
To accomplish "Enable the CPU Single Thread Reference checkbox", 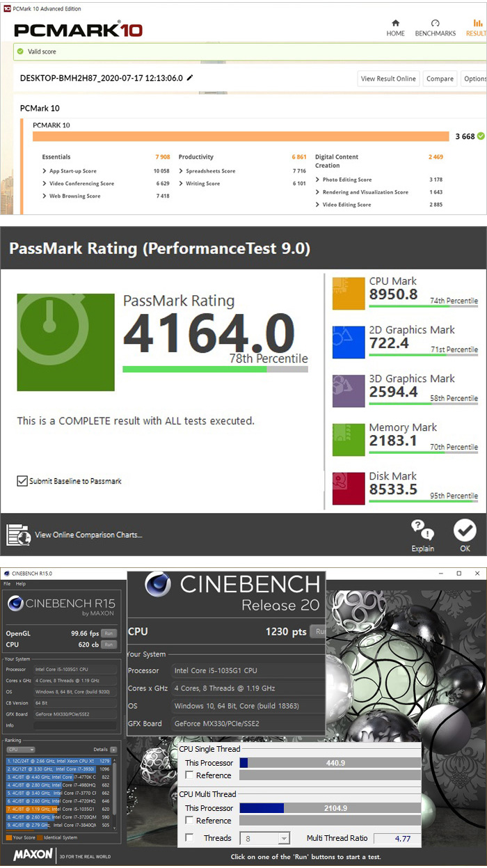I will pos(190,775).
